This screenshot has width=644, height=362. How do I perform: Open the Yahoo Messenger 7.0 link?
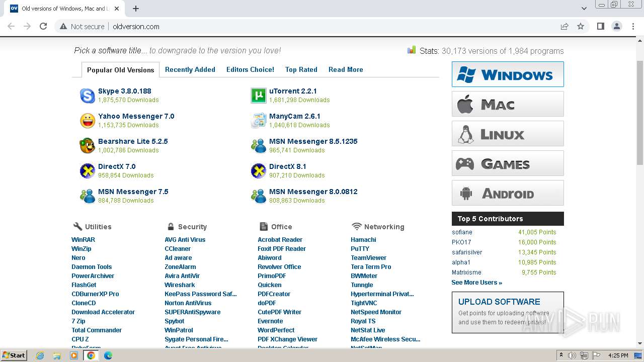(136, 116)
